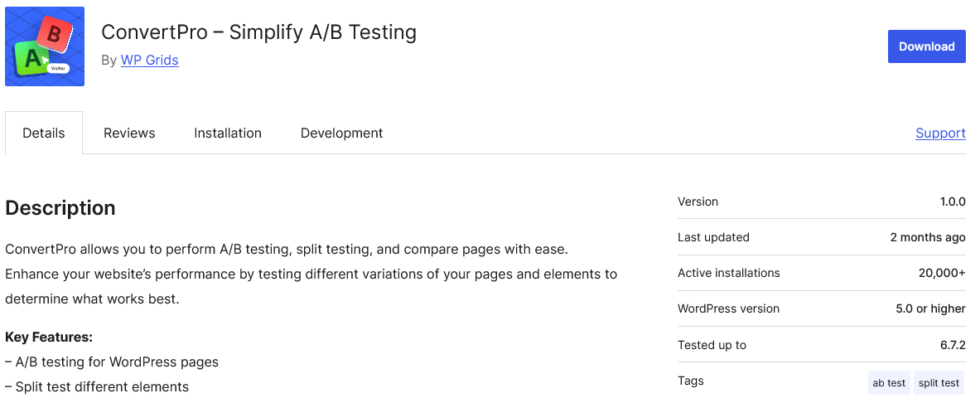The image size is (980, 403).
Task: Download the ConvertPro plugin
Action: click(926, 46)
